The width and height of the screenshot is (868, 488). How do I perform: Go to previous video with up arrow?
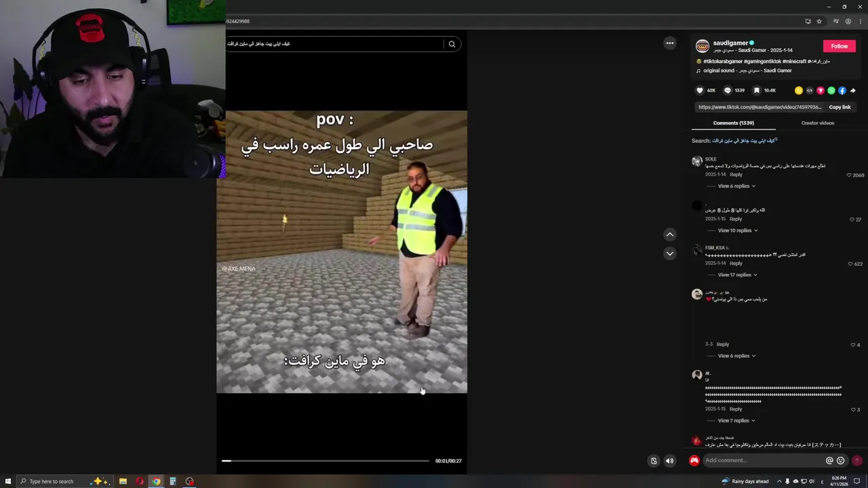[x=670, y=235]
